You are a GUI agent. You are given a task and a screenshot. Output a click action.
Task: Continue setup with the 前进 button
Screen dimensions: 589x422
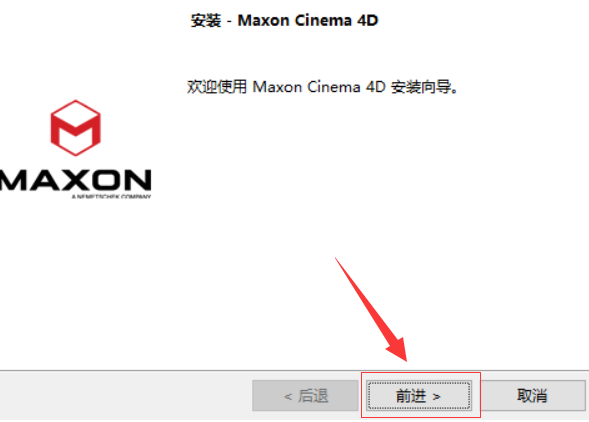(419, 395)
